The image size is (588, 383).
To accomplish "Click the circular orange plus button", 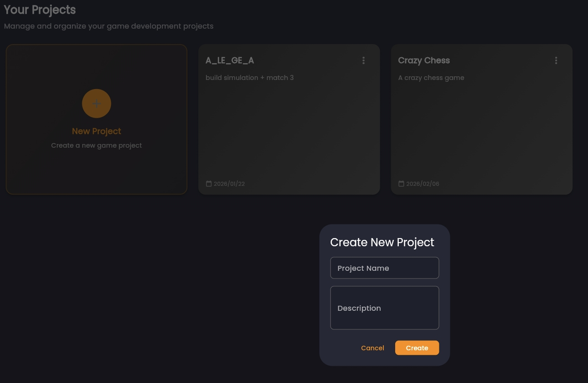I will point(96,103).
